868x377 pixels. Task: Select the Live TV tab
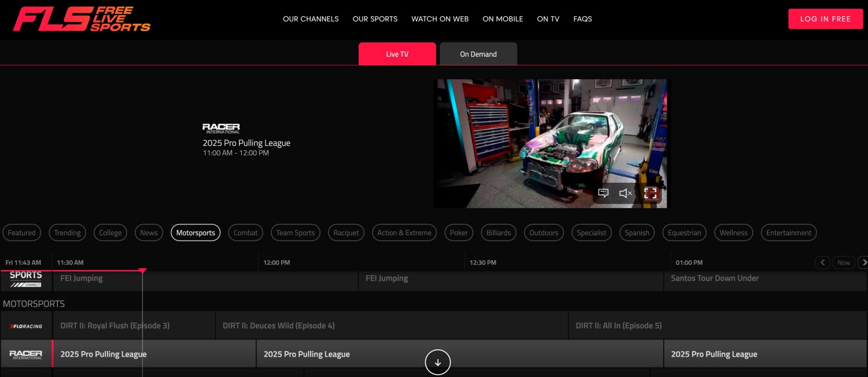[x=397, y=54]
